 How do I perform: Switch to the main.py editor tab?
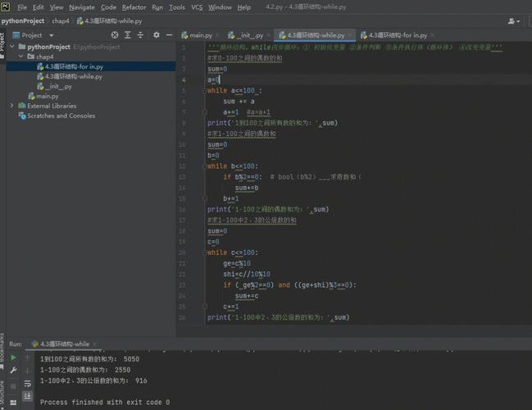(200, 35)
